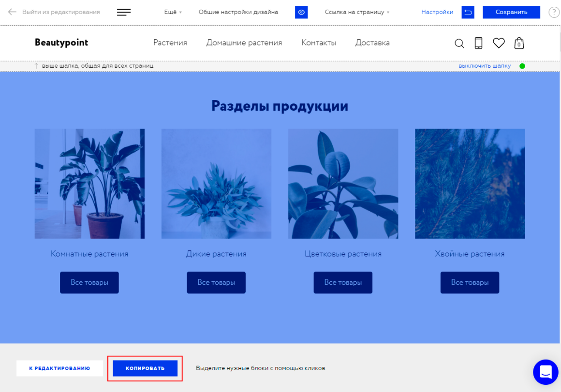Screen dimensions: 561x392
Task: Click Все товары under Хвойные растения
Action: coord(470,283)
